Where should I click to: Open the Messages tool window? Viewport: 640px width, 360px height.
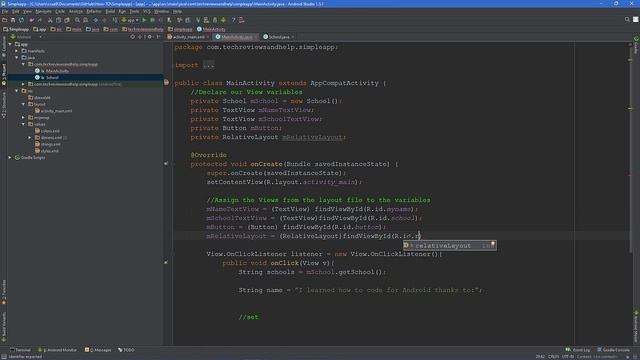coord(98,350)
